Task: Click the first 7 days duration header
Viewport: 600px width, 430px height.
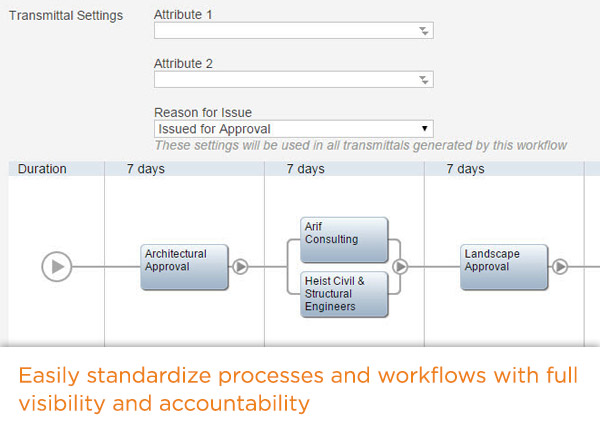Action: pos(145,169)
